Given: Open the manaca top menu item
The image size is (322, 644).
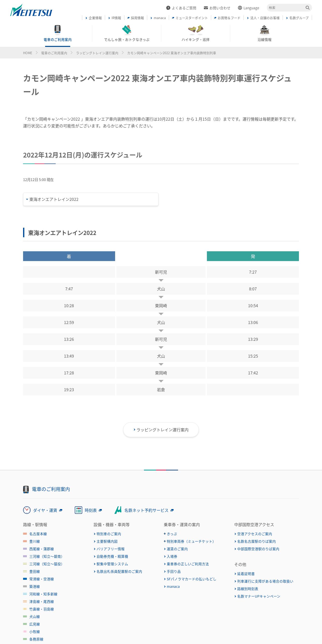Looking at the screenshot, I should coord(158,18).
